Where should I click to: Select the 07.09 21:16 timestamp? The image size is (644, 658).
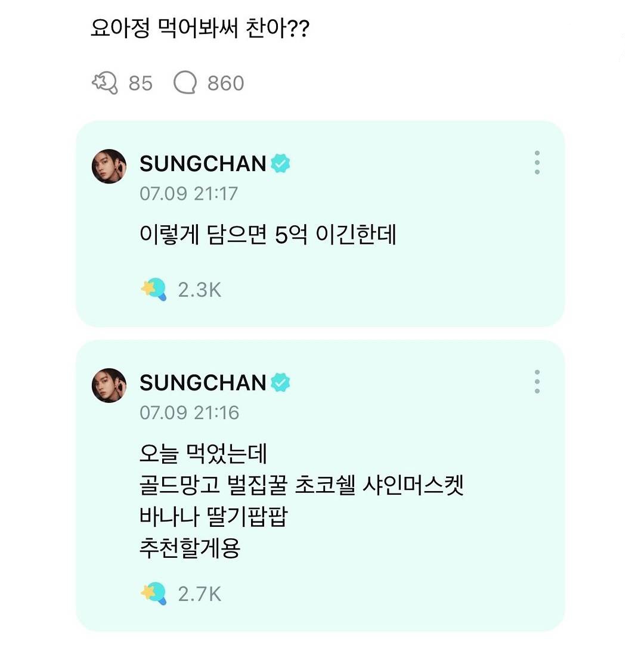(x=188, y=412)
